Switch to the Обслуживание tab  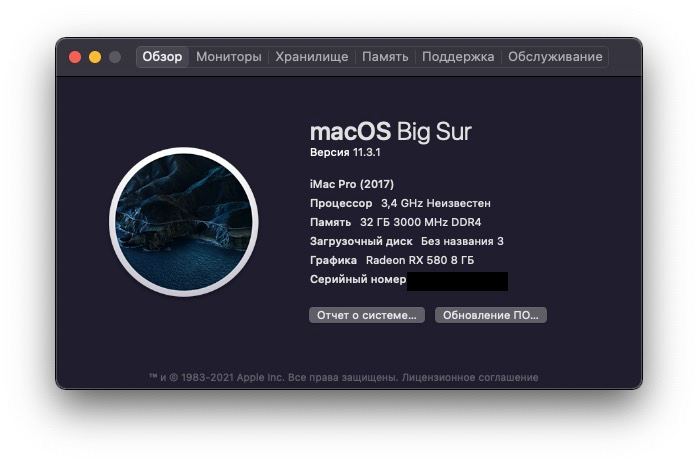(x=555, y=57)
